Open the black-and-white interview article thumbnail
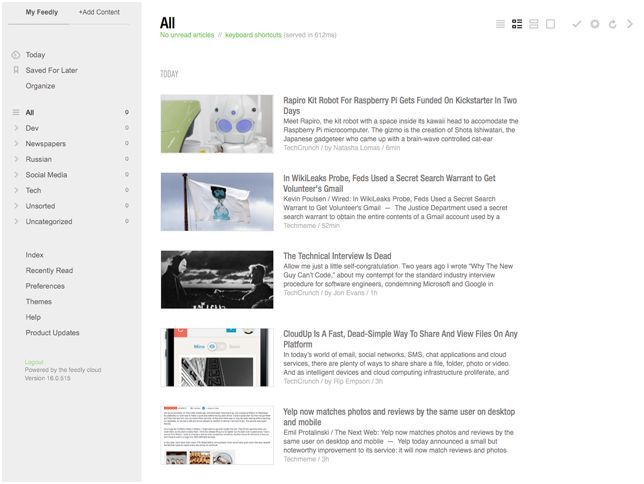 click(217, 279)
